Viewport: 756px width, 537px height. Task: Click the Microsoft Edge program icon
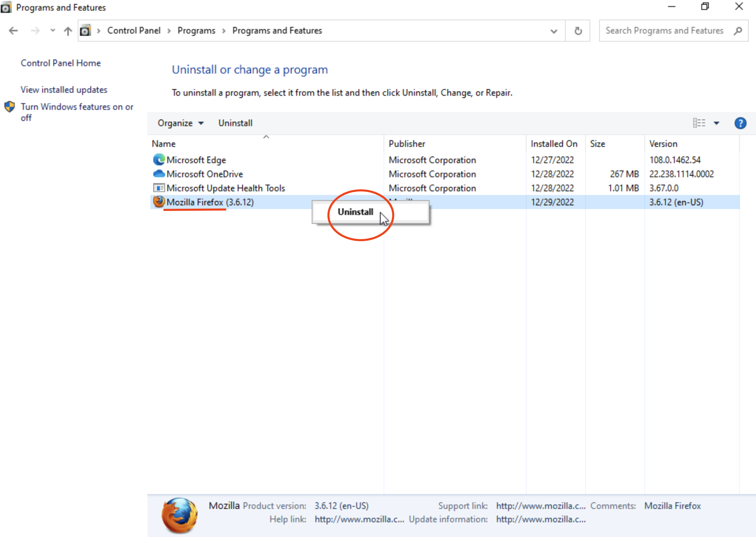(x=159, y=160)
